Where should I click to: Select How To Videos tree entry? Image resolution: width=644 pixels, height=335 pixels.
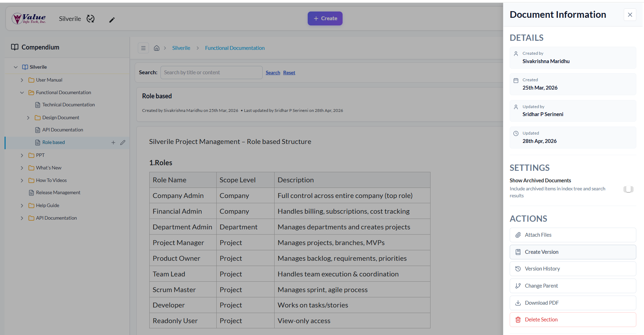51,180
